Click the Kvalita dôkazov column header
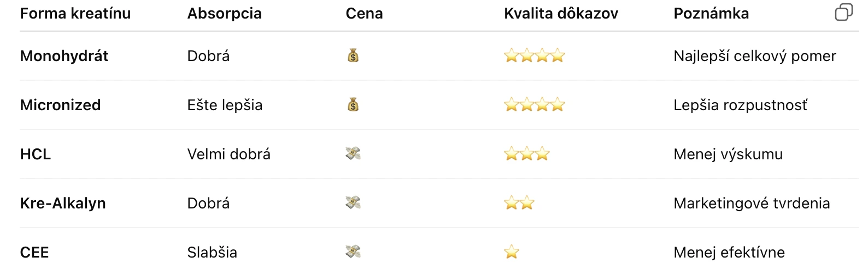The image size is (868, 275). 561,14
